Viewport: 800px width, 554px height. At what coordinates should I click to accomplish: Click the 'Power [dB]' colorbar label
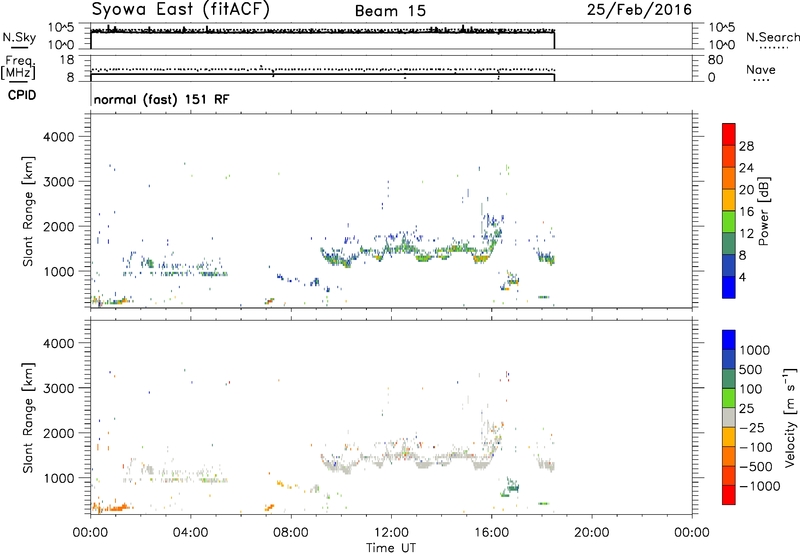pos(764,211)
